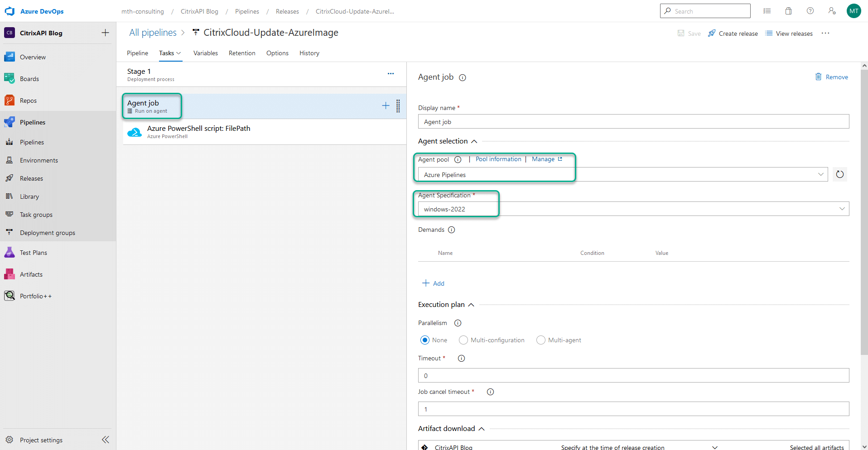Viewport: 868px width, 450px height.
Task: Switch to the Retention tab
Action: 242,53
